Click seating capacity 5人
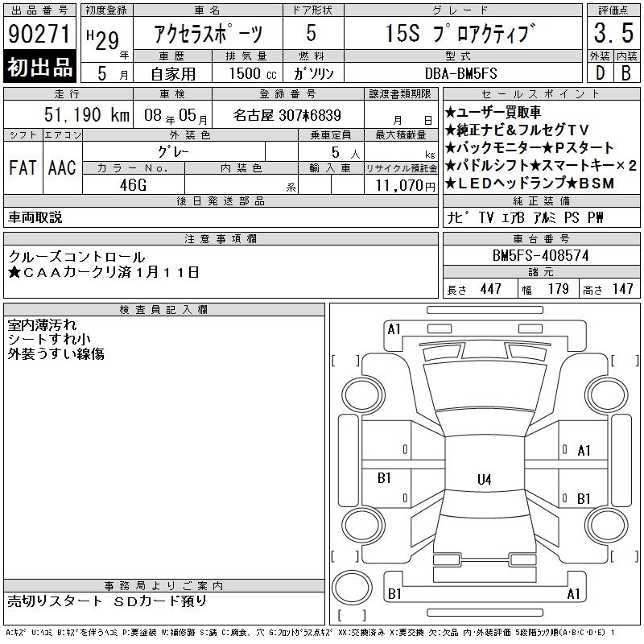Screen dimensions: 644x644 point(346,153)
